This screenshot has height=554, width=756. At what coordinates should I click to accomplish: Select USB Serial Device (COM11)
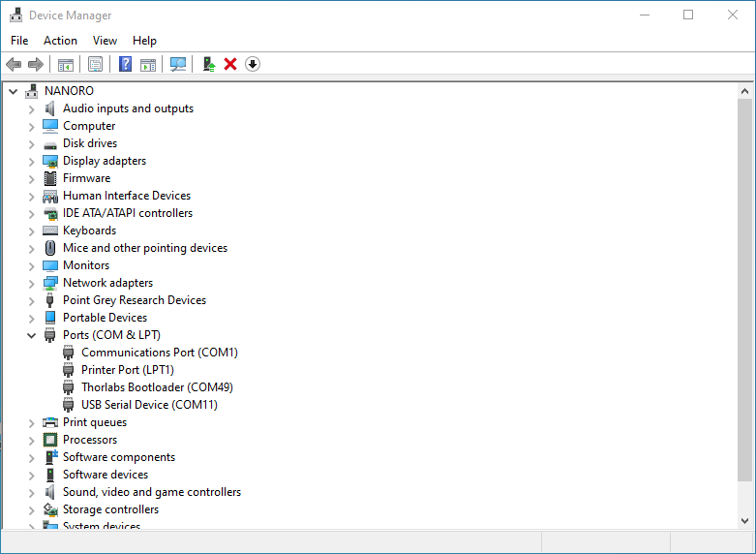(x=149, y=405)
